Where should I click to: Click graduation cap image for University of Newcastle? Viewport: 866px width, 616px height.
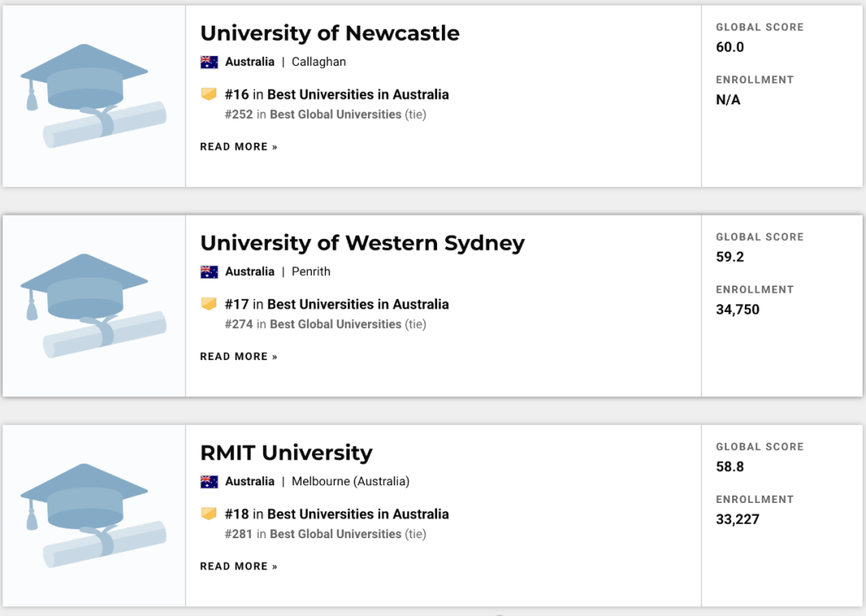click(93, 96)
